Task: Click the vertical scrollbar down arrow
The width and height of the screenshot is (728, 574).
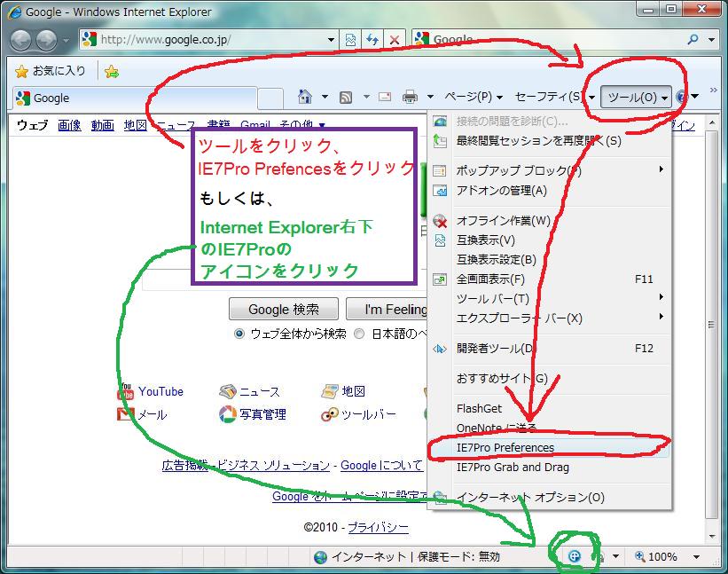Action: point(712,537)
